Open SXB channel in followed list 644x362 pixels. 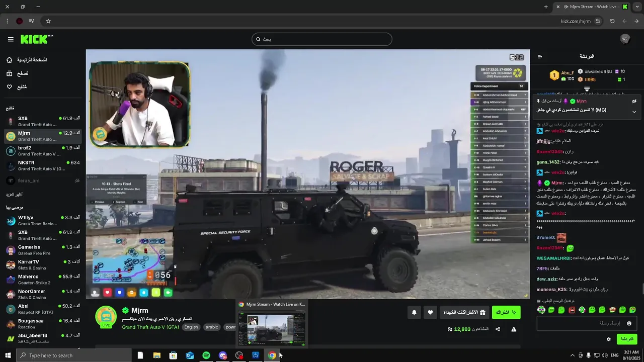tap(43, 121)
